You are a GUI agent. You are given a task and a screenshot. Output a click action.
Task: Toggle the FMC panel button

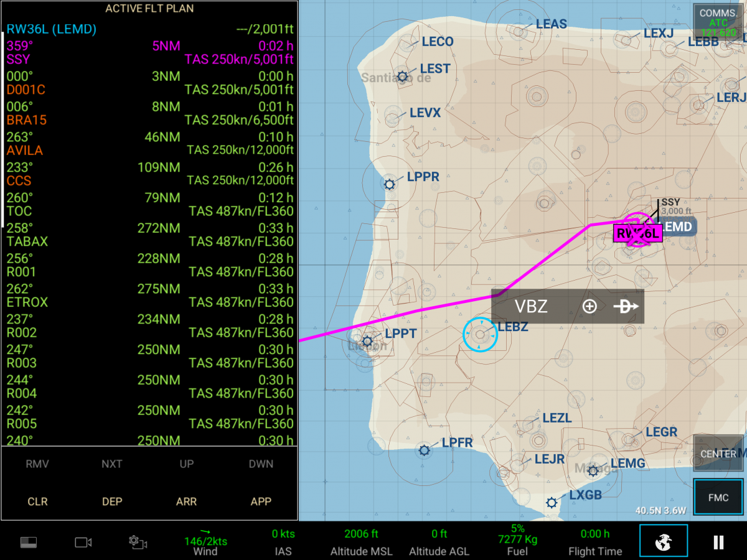point(718,498)
